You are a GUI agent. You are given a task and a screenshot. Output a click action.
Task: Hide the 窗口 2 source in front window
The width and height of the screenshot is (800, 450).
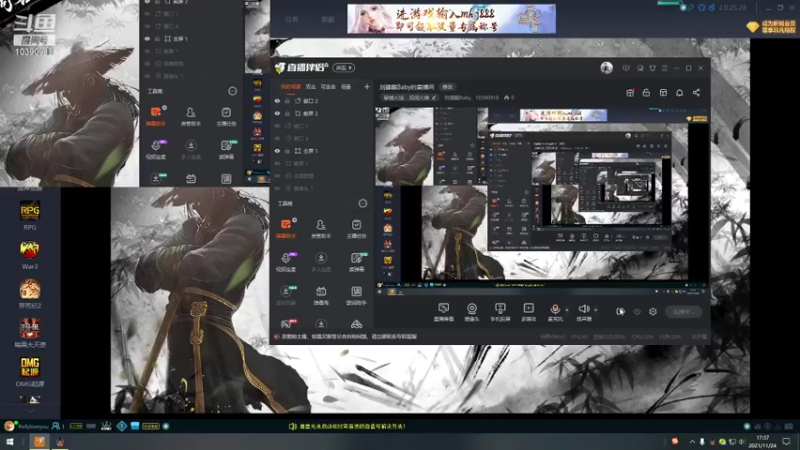click(x=278, y=101)
